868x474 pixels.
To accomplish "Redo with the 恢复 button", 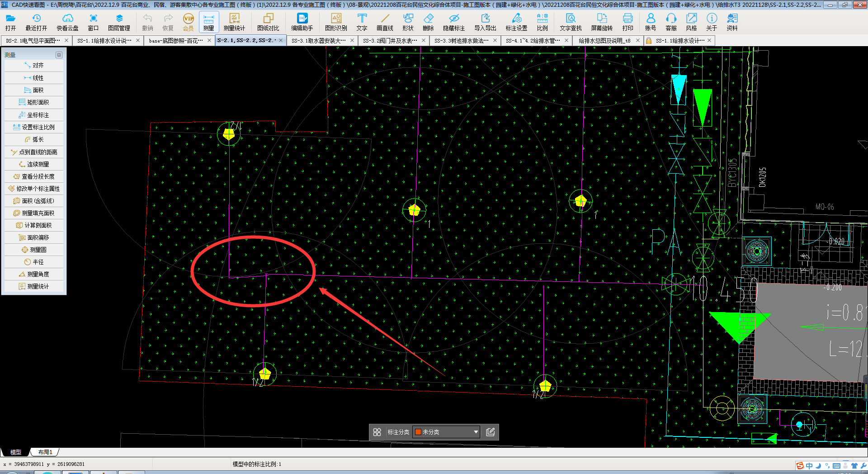I will [168, 22].
